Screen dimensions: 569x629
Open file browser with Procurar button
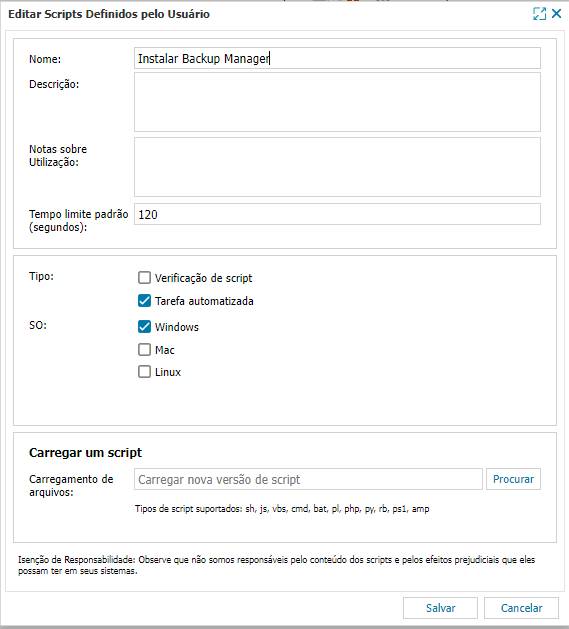pyautogui.click(x=513, y=479)
